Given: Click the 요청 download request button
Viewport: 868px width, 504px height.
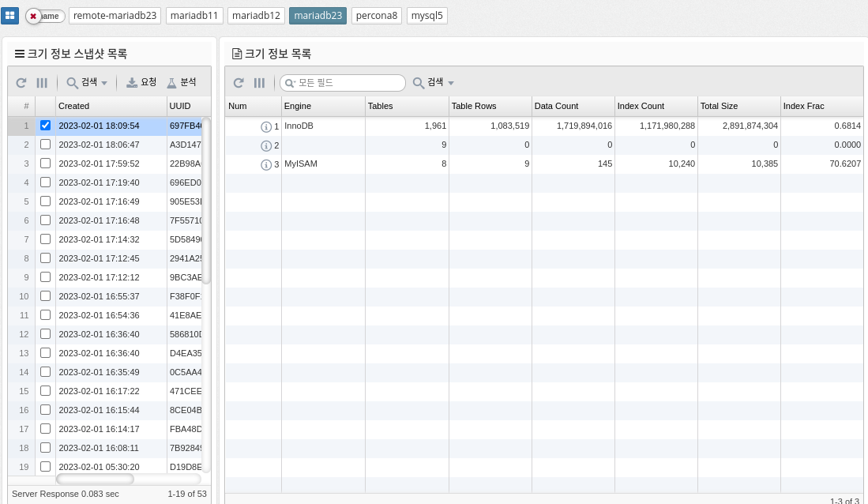Looking at the screenshot, I should point(141,82).
